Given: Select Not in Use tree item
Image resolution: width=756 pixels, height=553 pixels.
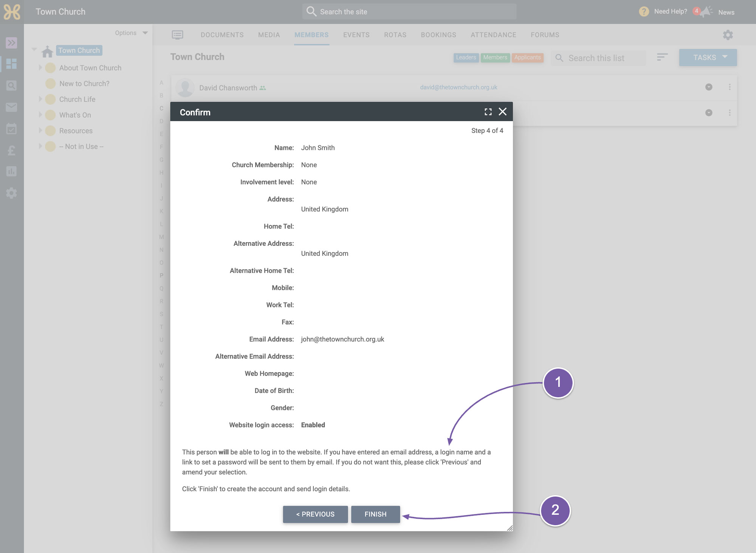Looking at the screenshot, I should pyautogui.click(x=81, y=146).
